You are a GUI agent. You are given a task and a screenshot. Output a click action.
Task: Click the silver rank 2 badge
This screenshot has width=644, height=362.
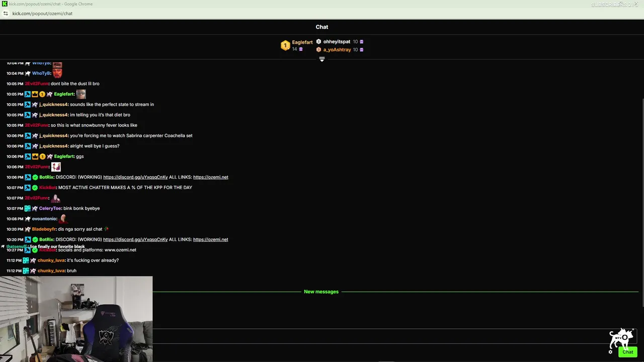[x=318, y=42]
